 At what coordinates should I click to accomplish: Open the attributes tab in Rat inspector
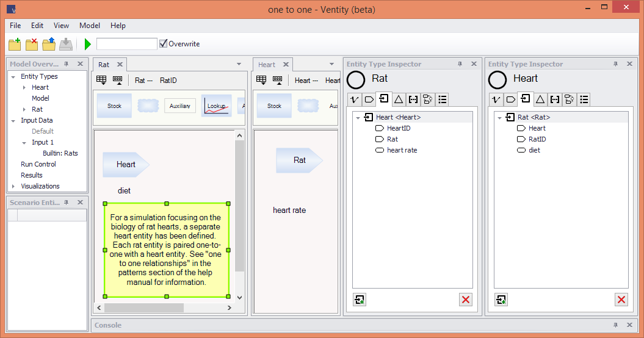369,99
